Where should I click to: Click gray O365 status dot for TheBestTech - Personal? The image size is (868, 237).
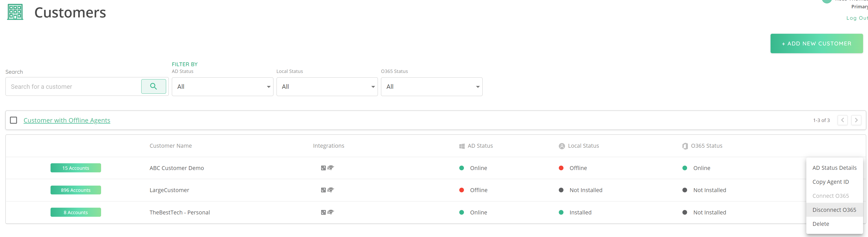(685, 212)
